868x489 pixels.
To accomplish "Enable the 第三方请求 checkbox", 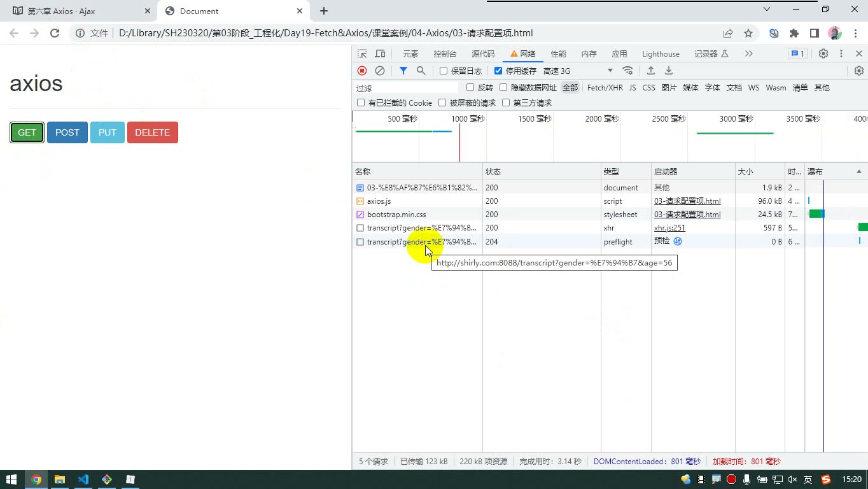I will [506, 103].
